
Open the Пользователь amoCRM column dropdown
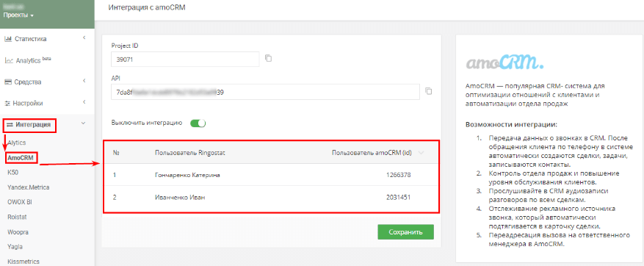(421, 153)
